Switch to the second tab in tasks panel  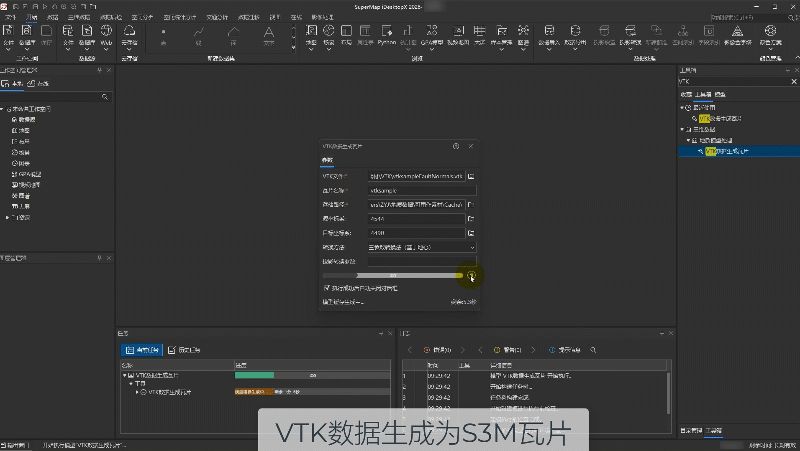184,350
